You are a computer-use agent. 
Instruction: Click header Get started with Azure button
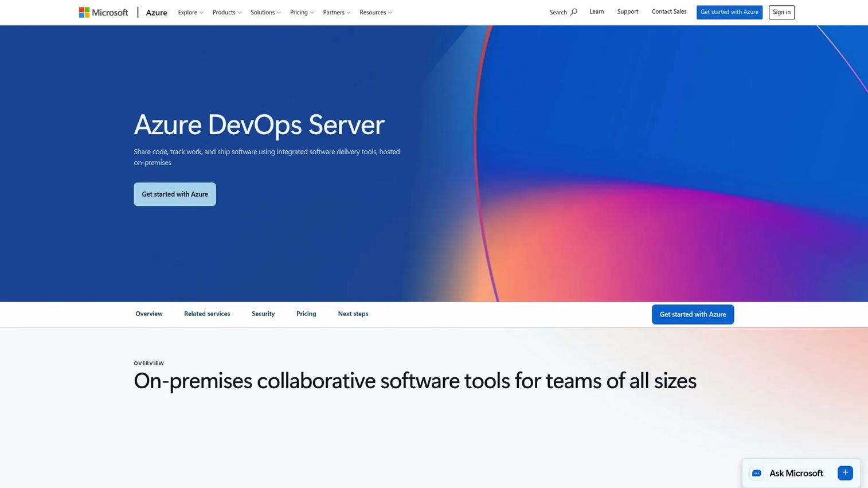tap(729, 12)
